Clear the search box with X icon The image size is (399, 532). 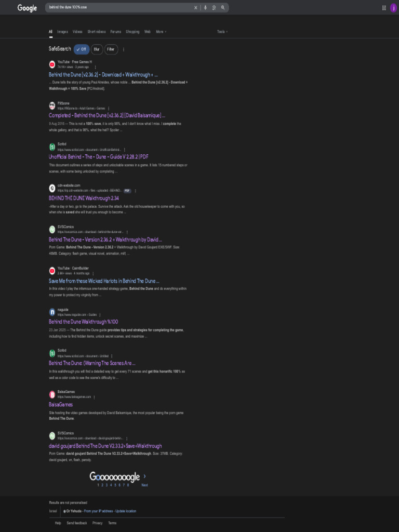(195, 7)
